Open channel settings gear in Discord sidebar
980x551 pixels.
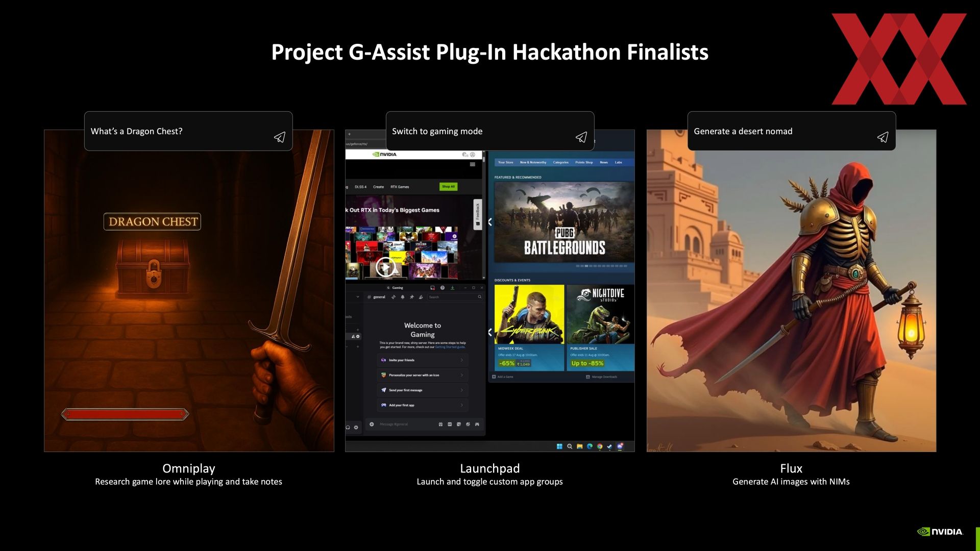358,336
